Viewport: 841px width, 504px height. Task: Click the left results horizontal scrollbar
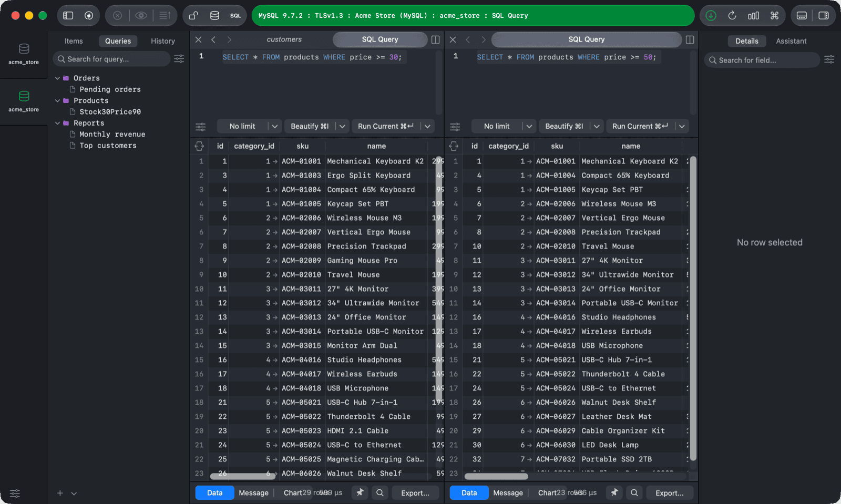tap(243, 476)
